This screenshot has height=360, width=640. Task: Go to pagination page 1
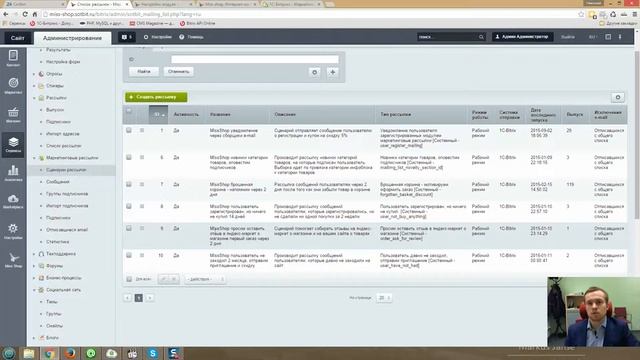(139, 298)
